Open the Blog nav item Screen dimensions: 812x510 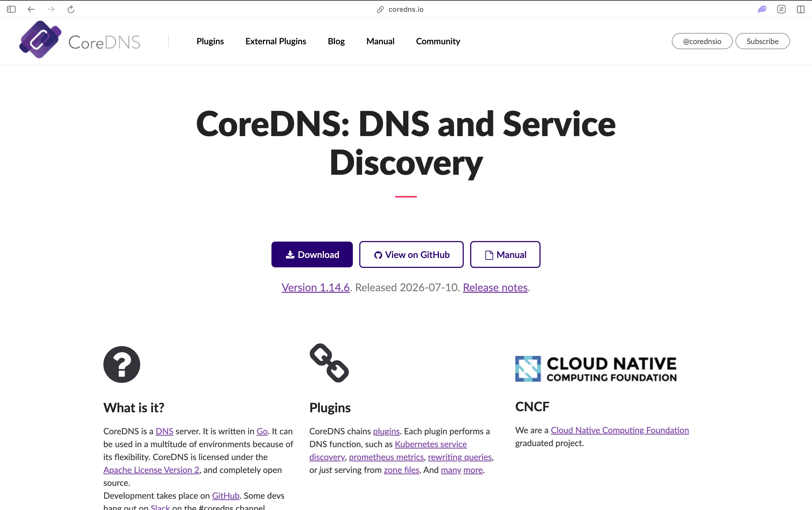(336, 41)
